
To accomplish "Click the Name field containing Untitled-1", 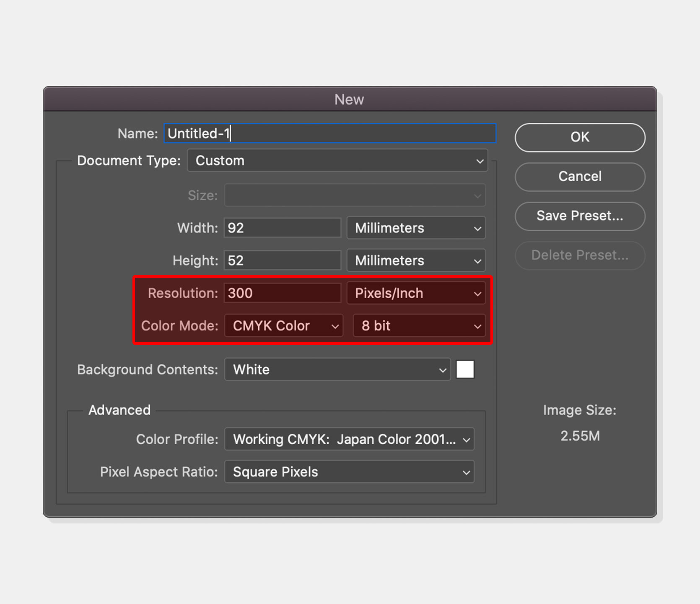I will click(x=330, y=133).
